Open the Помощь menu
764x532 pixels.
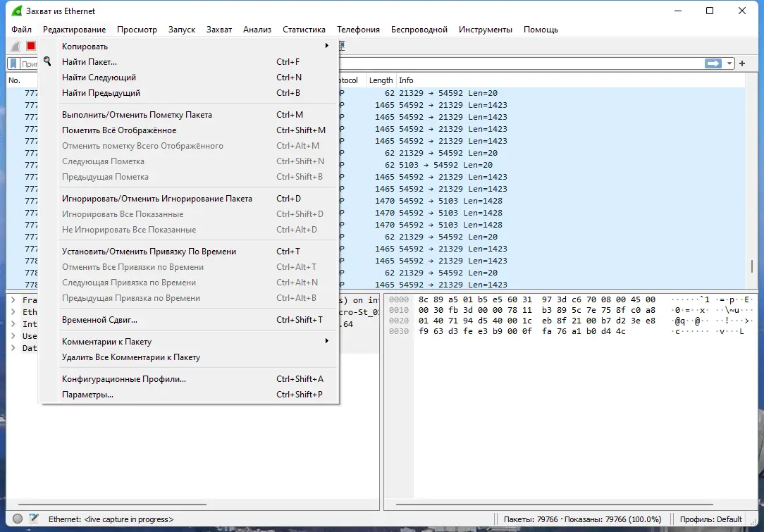tap(541, 30)
